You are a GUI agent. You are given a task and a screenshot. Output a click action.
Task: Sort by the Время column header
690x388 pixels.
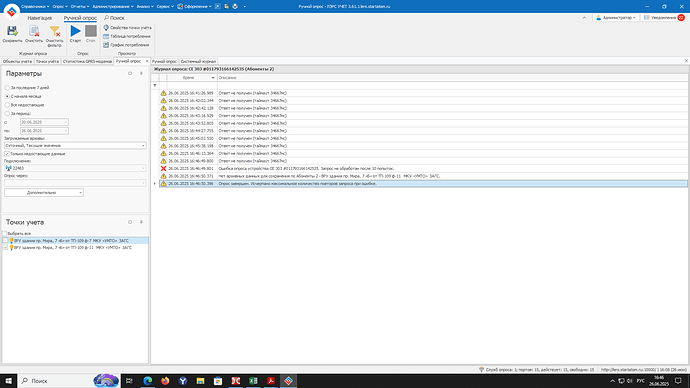(192, 78)
